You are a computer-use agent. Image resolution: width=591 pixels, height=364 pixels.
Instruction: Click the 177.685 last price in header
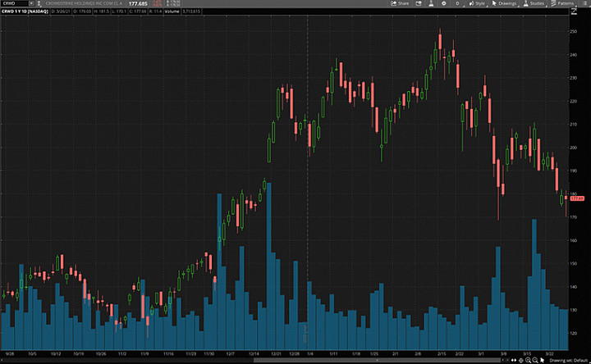pyautogui.click(x=138, y=3)
